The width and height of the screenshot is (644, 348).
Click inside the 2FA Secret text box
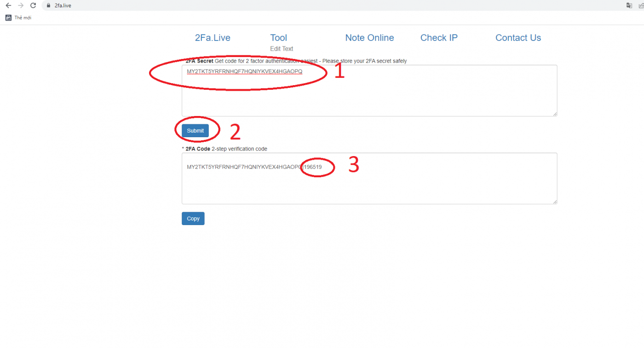[369, 97]
